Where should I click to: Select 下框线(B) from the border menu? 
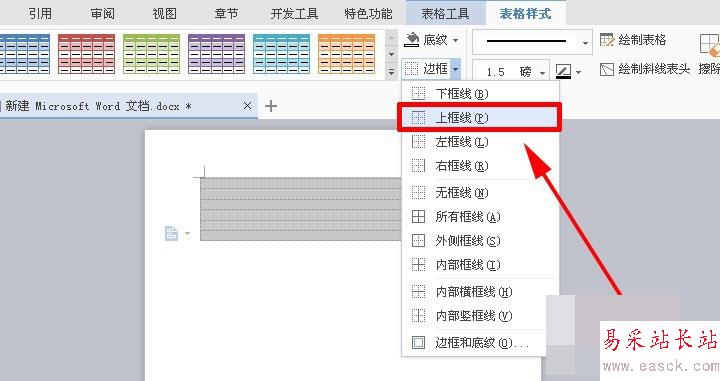480,94
